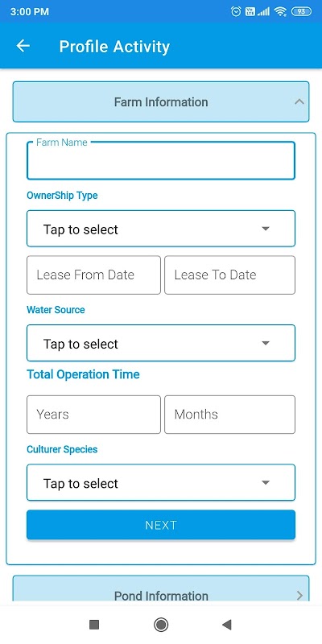Screen dimensions: 322x644
Task: Tap the Android back triangle button
Action: [x=227, y=625]
